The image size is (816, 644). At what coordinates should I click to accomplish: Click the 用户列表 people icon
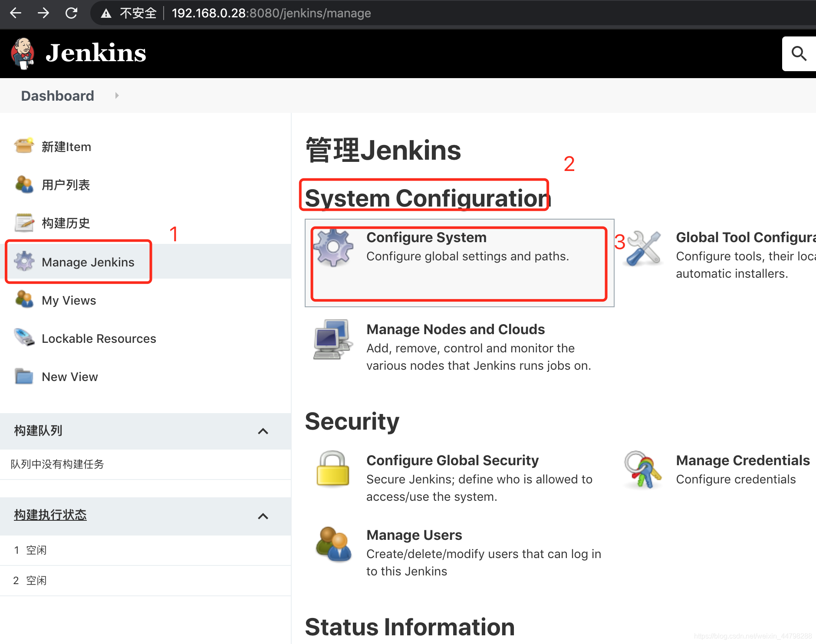24,184
